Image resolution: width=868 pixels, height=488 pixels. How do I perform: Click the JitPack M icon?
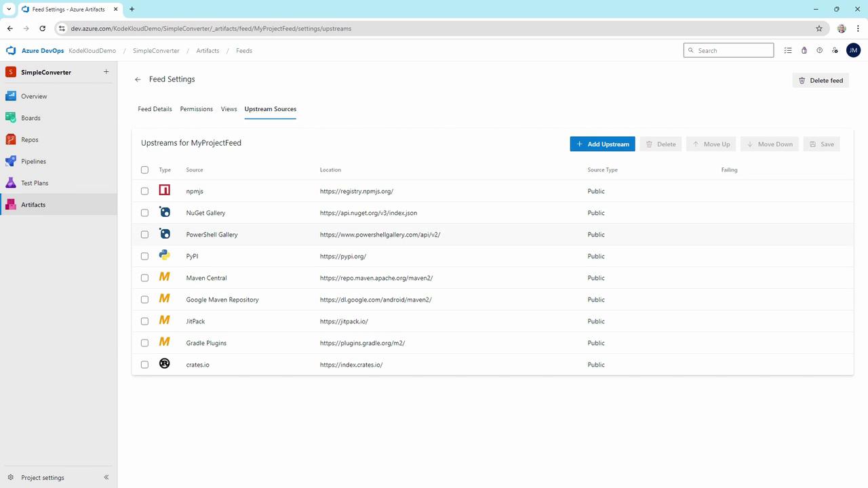coord(164,321)
